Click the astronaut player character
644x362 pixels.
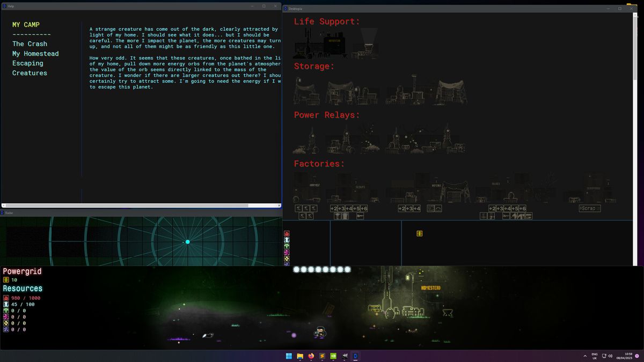[320, 333]
